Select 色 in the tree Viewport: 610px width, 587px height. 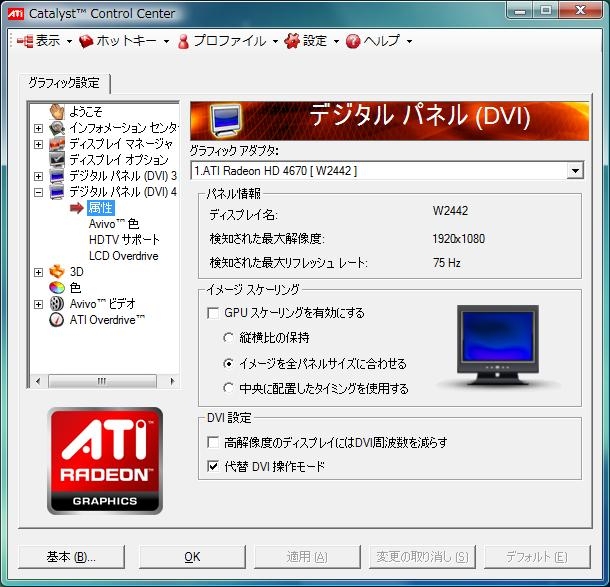tap(75, 288)
